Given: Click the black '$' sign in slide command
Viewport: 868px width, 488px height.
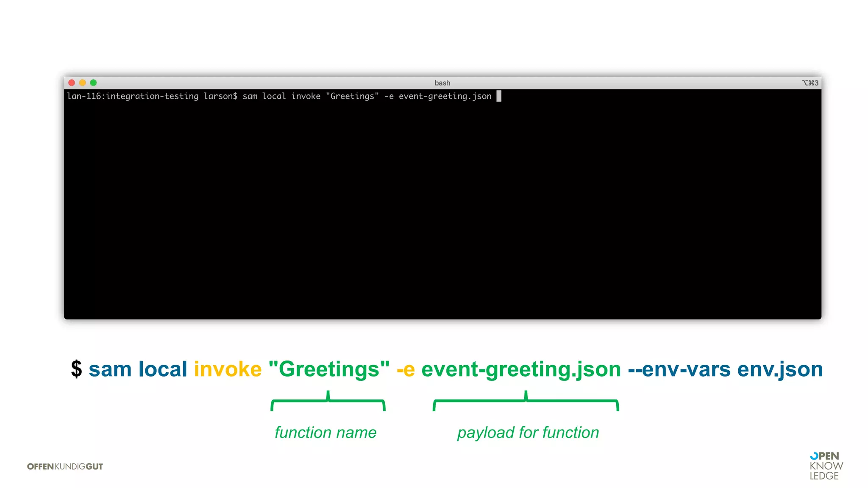Looking at the screenshot, I should (x=76, y=369).
